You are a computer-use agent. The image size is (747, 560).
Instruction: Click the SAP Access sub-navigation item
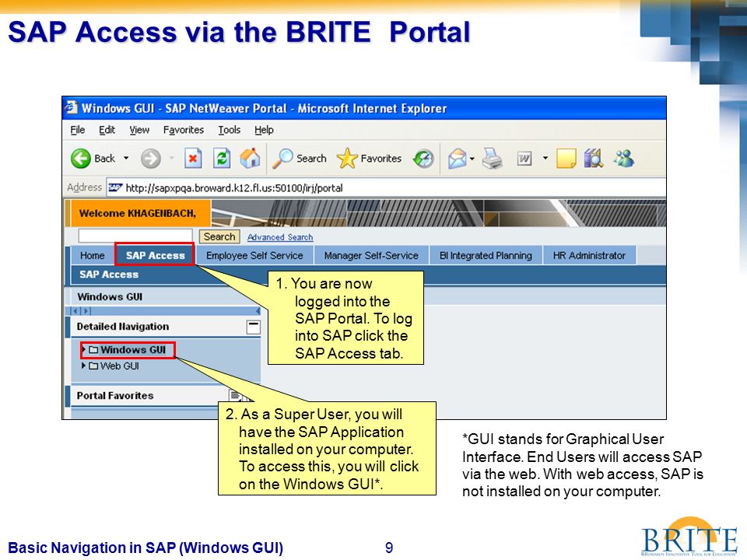pos(109,275)
